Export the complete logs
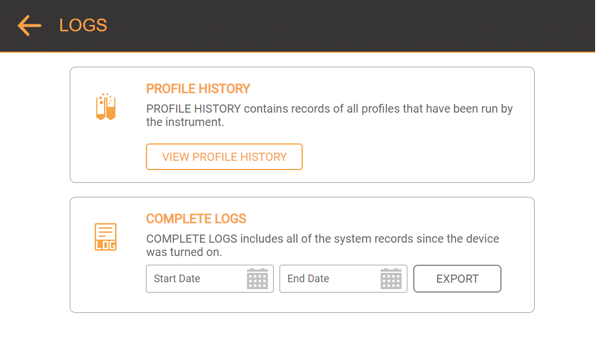This screenshot has width=598, height=364. (457, 279)
